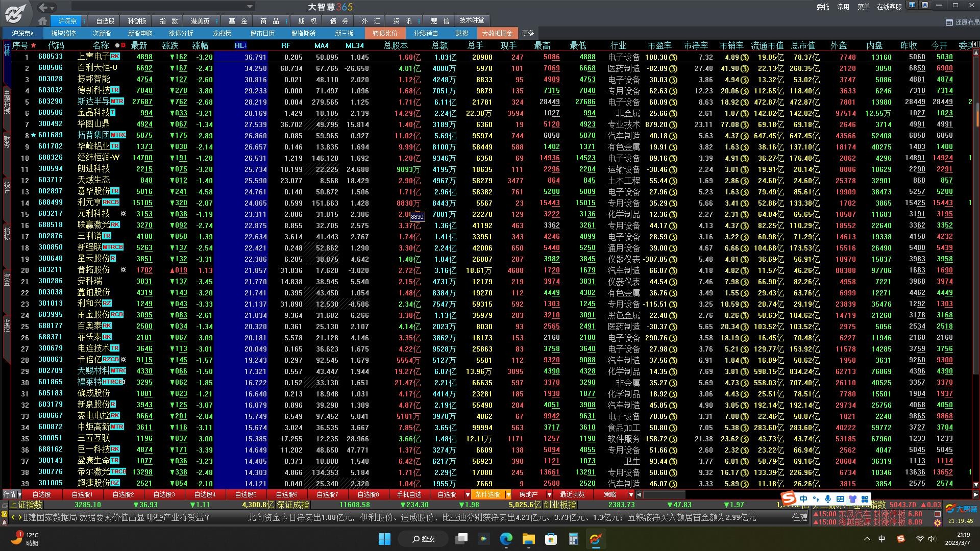Open the 资讯 tab's side menu dots
980x551 pixels.
(419, 21)
